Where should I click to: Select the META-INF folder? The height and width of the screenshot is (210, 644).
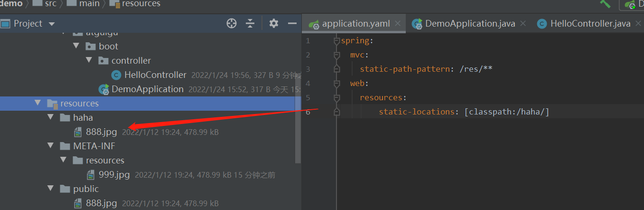[94, 146]
